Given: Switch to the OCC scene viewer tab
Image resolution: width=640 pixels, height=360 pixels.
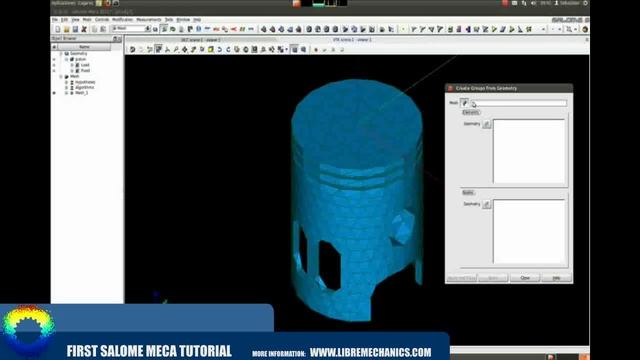Looking at the screenshot, I should tap(201, 40).
